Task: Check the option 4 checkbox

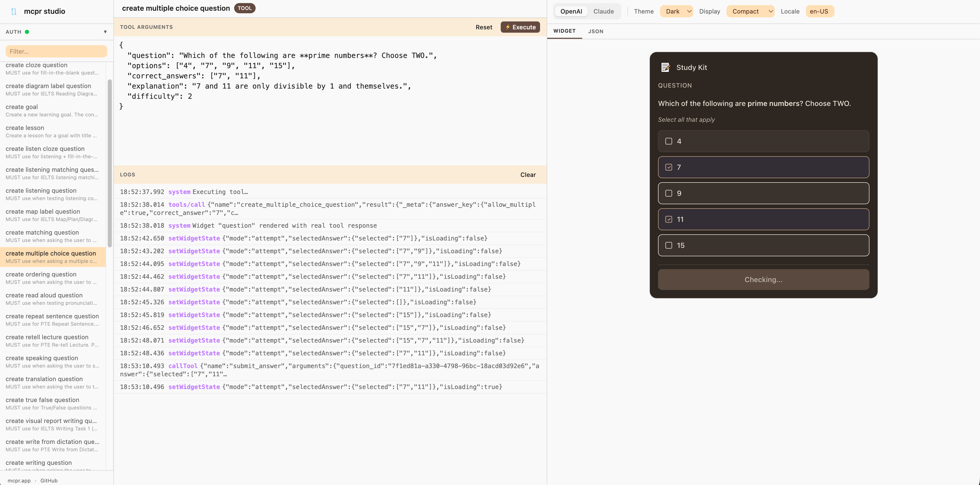Action: (668, 141)
